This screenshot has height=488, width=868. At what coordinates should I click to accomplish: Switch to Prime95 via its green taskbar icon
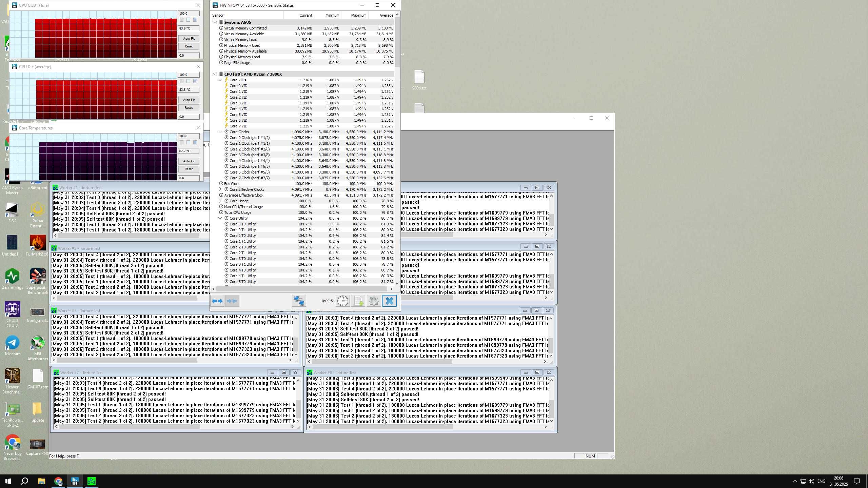[x=91, y=481]
